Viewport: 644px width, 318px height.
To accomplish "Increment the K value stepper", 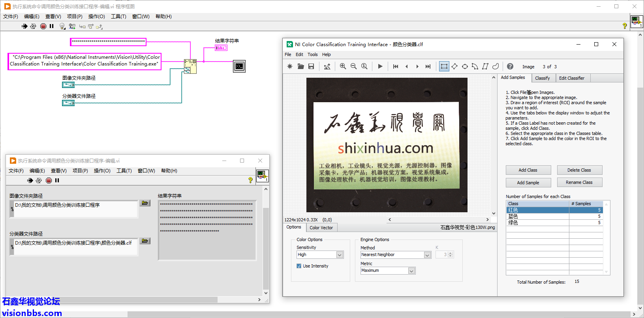I will point(451,253).
